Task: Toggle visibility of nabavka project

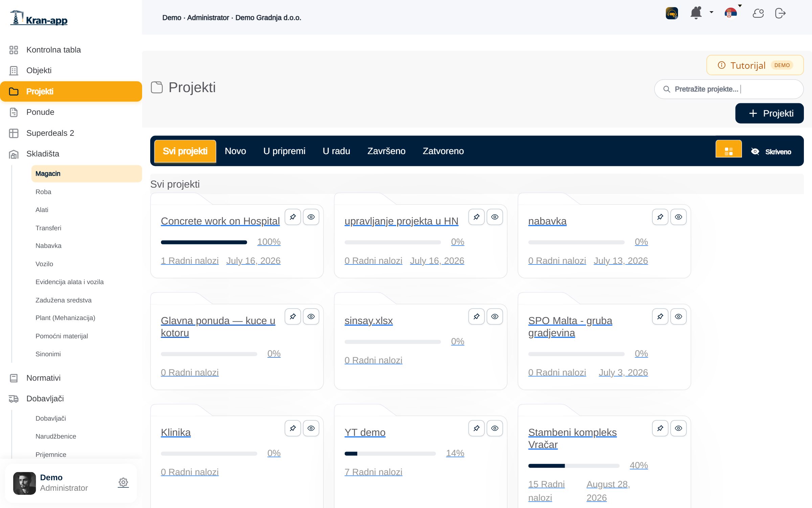Action: click(678, 217)
